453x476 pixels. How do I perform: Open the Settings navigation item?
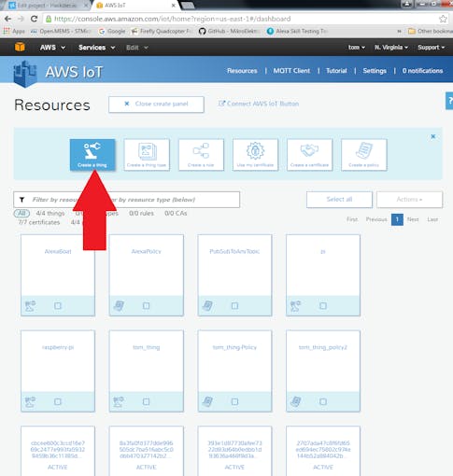tap(375, 71)
